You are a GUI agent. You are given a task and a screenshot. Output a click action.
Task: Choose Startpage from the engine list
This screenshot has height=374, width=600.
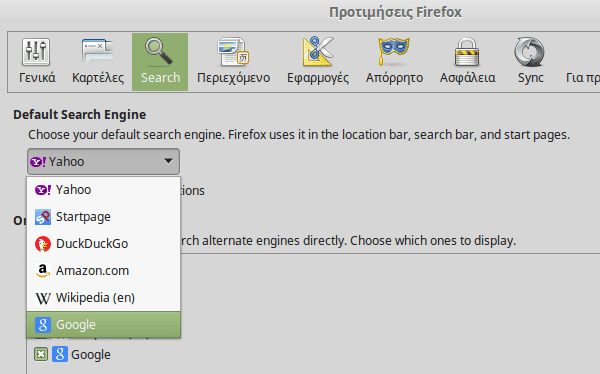point(103,217)
